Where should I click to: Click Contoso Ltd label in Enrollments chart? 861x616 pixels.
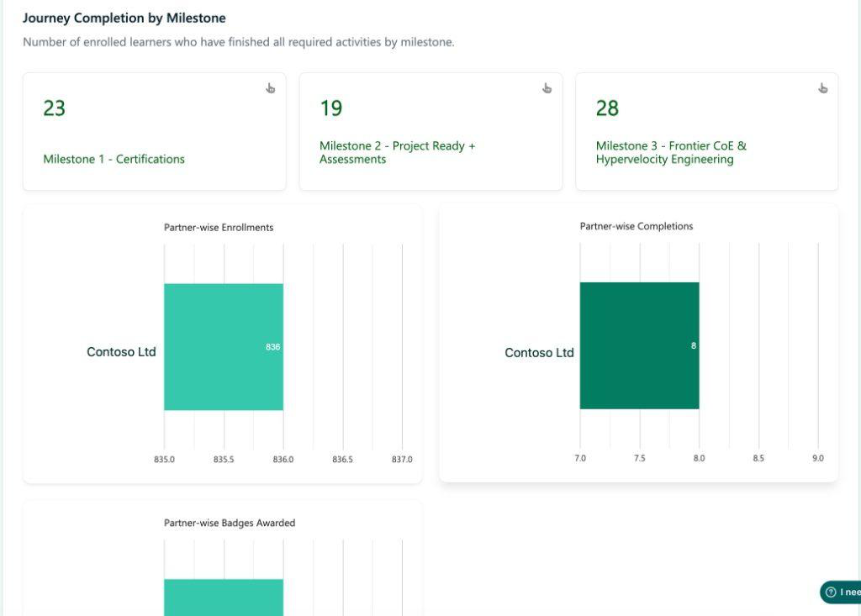point(121,352)
